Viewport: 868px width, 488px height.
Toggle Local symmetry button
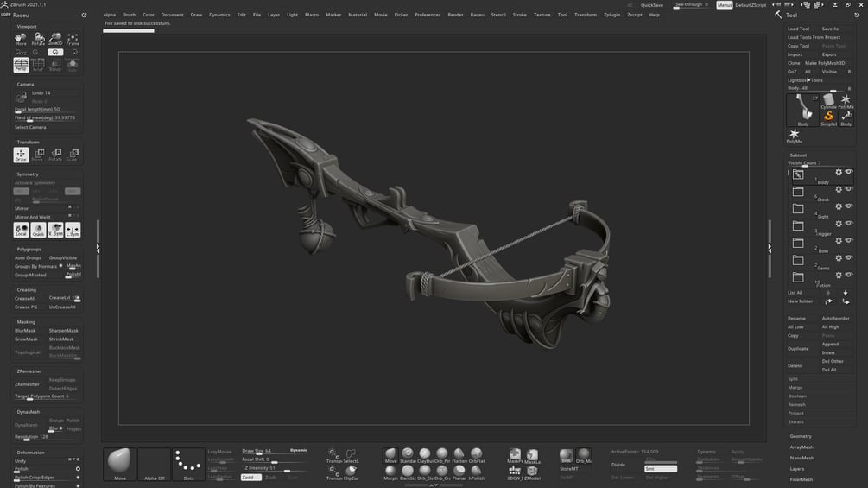coord(21,230)
